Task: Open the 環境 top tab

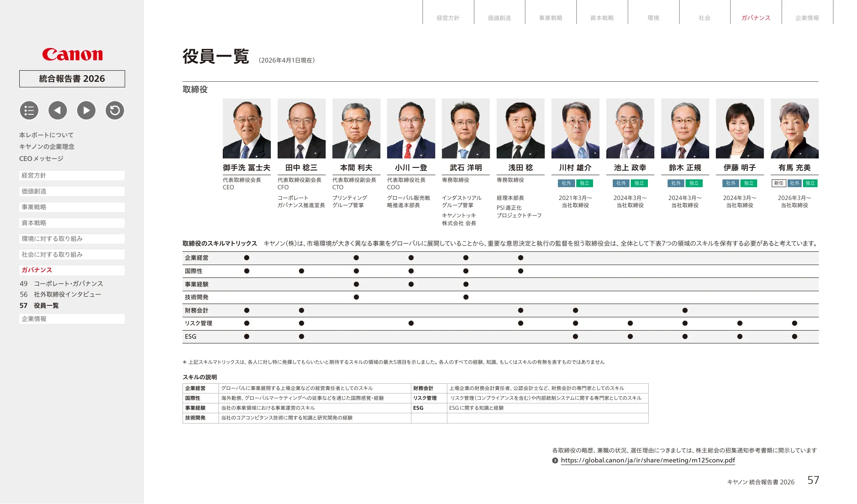Action: click(653, 18)
